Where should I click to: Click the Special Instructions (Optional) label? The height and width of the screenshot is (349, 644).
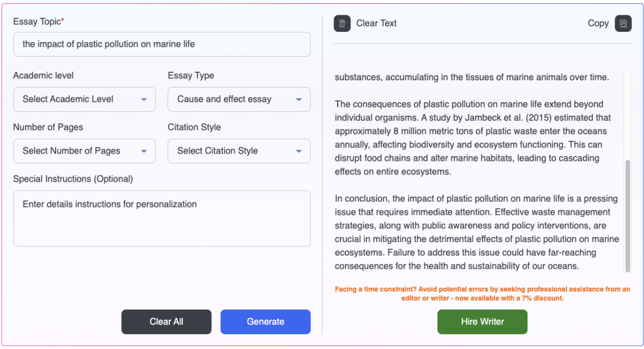tap(73, 179)
